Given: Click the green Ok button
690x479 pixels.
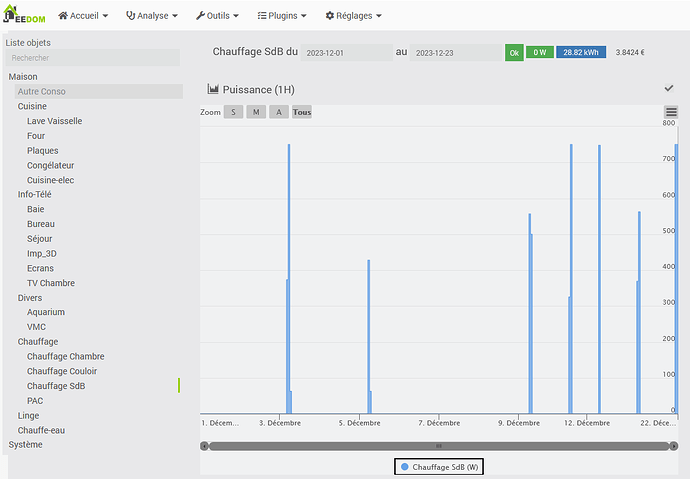Looking at the screenshot, I should click(x=514, y=53).
